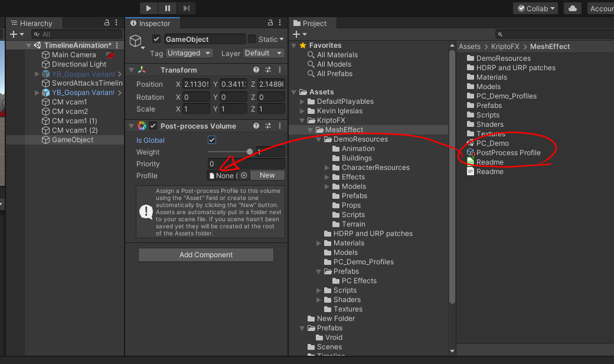The width and height of the screenshot is (614, 364).
Task: Open the Hierarchy panel kebab menu
Action: tap(116, 22)
